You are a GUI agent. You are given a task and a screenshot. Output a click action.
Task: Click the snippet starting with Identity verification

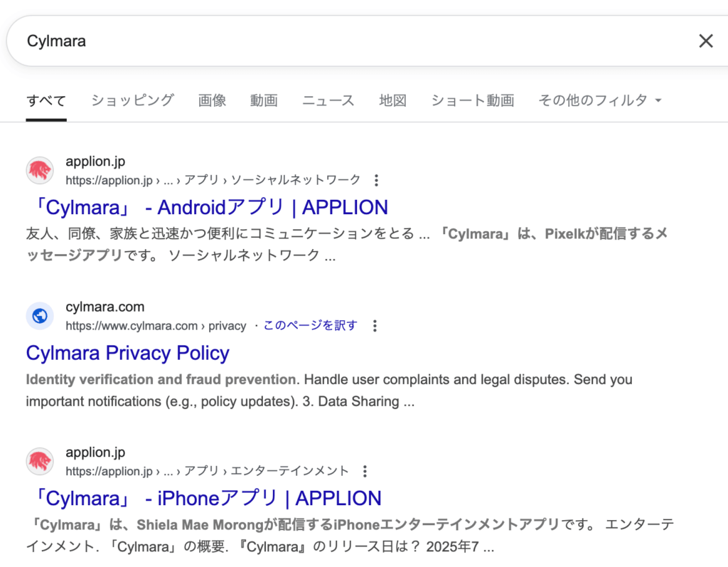pyautogui.click(x=329, y=391)
